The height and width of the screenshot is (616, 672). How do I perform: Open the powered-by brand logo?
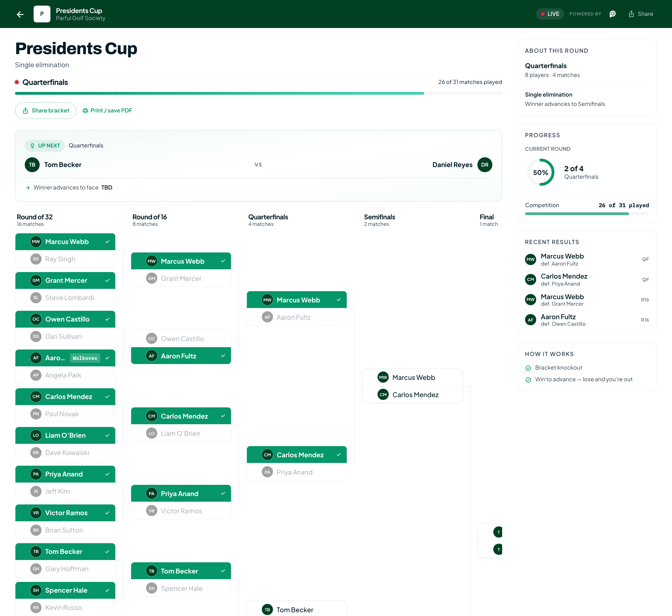click(x=613, y=14)
